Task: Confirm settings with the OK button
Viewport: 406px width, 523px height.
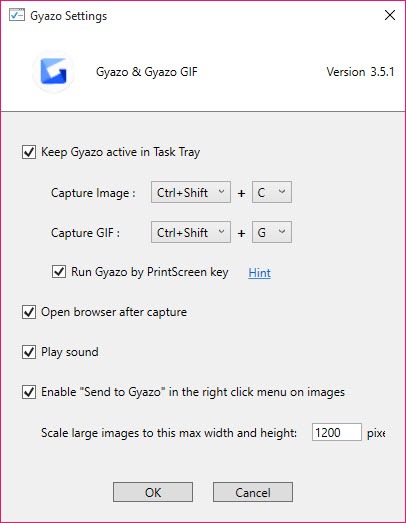Action: (153, 492)
